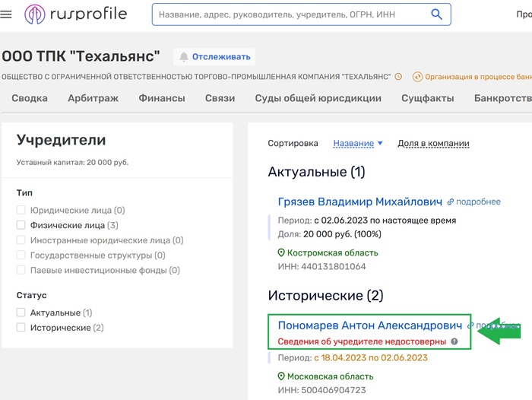The image size is (532, 400).
Task: Open the Сущфакты tab
Action: click(427, 98)
